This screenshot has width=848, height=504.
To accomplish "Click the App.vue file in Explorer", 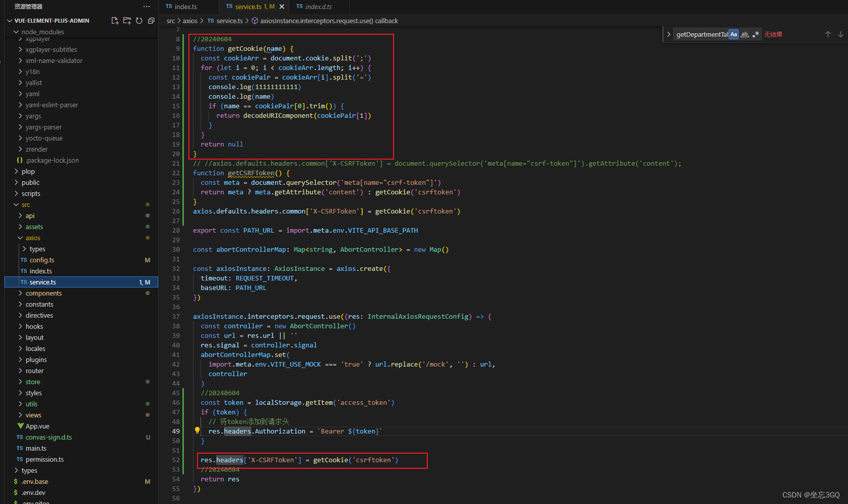I will click(x=38, y=425).
